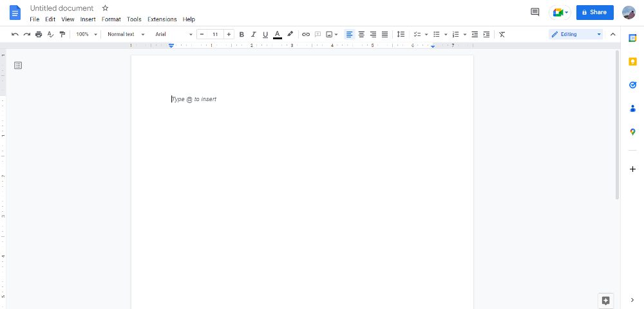
Task: Insert a numbered list
Action: pos(455,35)
